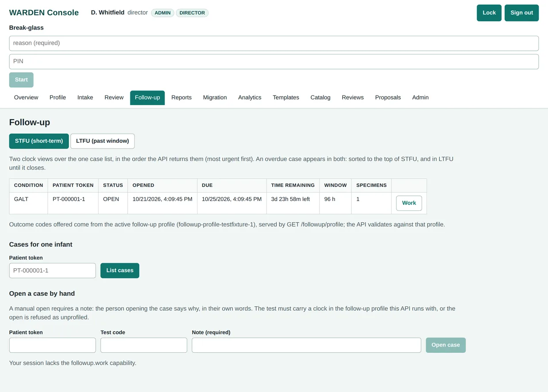Viewport: 548px width, 392px height.
Task: Click into the Test code field
Action: click(x=144, y=345)
